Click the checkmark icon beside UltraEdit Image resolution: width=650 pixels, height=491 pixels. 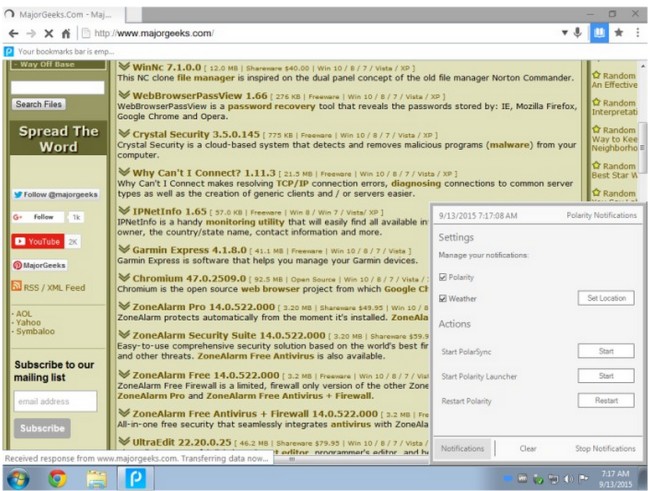pos(124,442)
